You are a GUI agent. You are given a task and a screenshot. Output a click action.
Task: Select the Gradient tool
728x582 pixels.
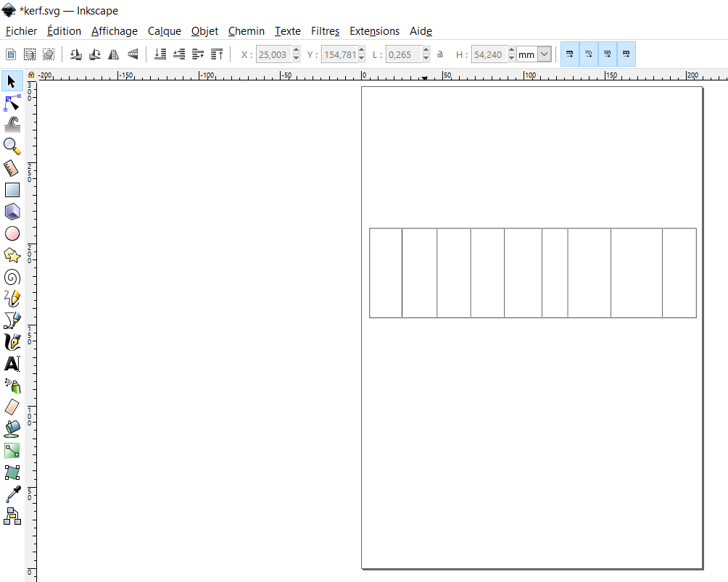(12, 451)
